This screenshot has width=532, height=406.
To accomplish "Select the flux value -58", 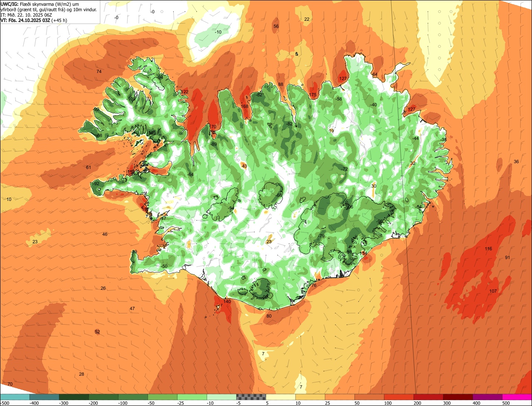I will point(339,99).
